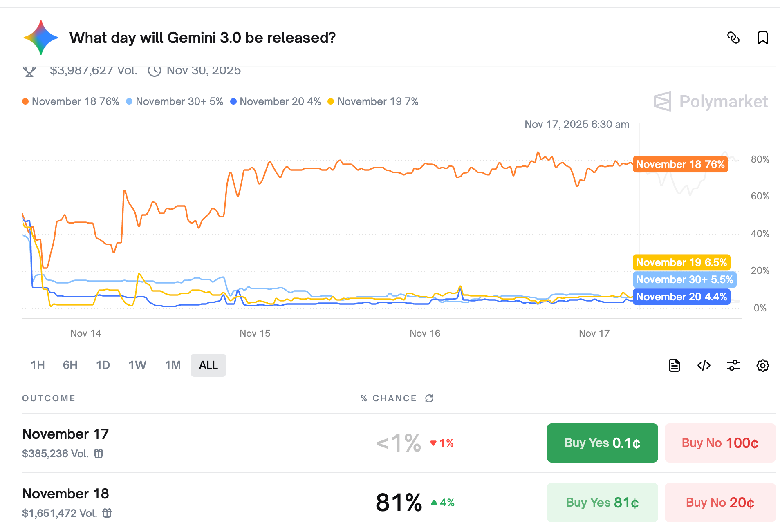This screenshot has height=532, width=780.
Task: Buy Yes at 0.1¢ for November 17
Action: (x=603, y=443)
